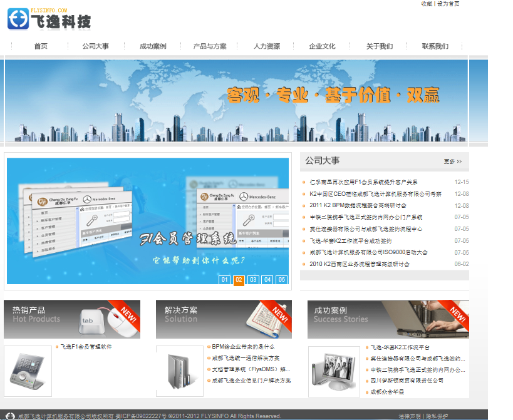
Task: Go to the 成功案例 navigation tab
Action: [x=153, y=46]
